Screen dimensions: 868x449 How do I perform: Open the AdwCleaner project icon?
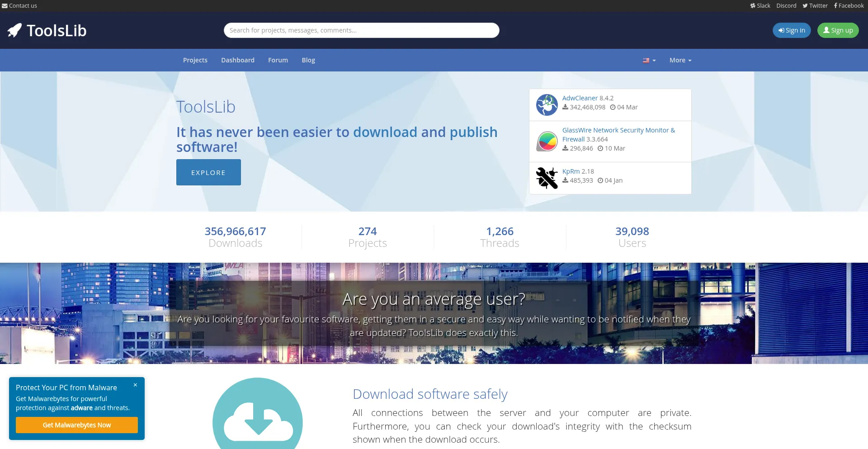point(547,105)
